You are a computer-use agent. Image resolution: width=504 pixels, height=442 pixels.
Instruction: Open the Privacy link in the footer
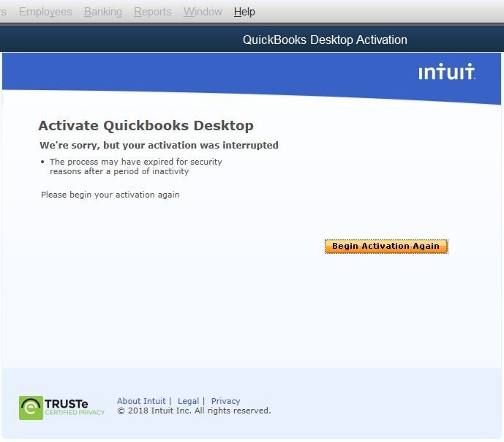[225, 401]
